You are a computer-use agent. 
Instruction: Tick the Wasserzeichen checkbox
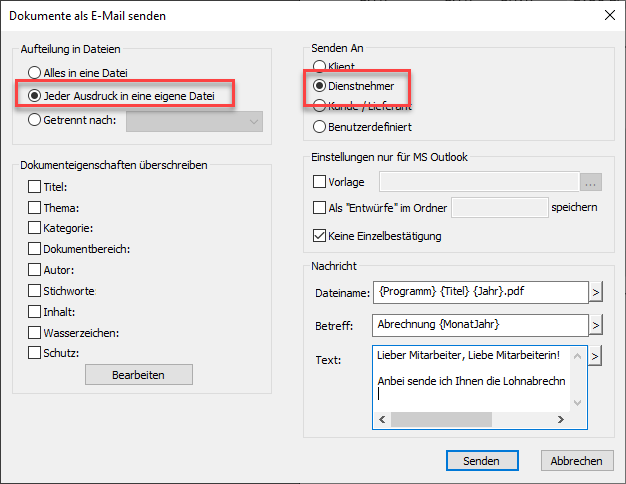pos(35,332)
